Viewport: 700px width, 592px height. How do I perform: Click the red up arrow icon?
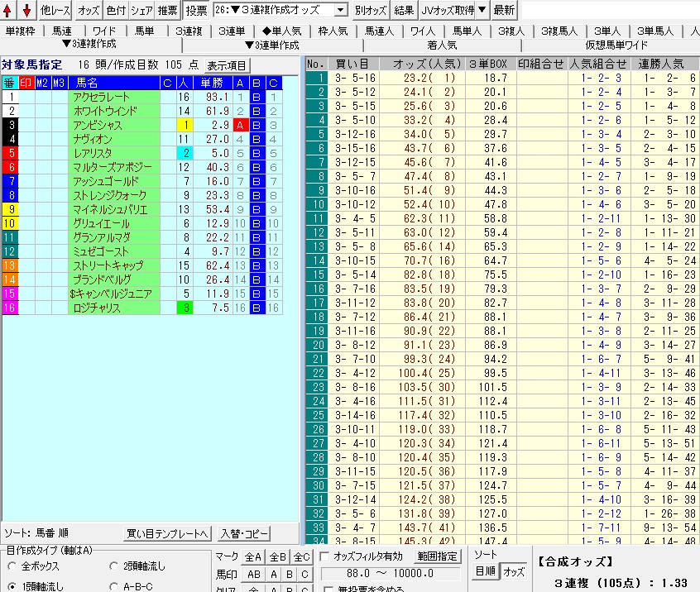pos(9,10)
